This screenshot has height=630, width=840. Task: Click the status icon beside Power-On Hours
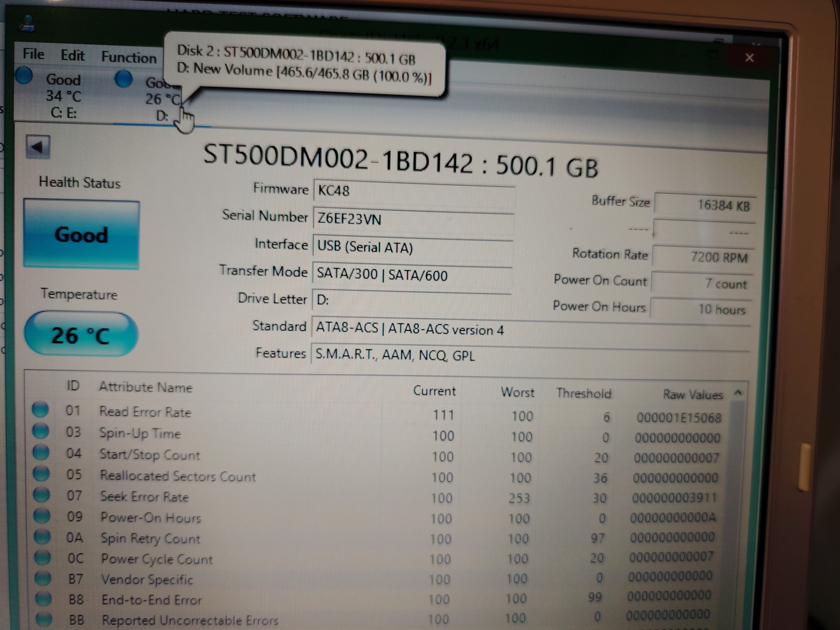(x=42, y=516)
